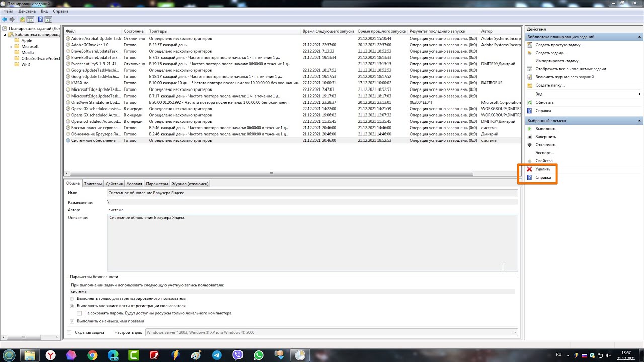Click the up-one-level folder toolbar icon
Image resolution: width=644 pixels, height=362 pixels.
tap(22, 19)
